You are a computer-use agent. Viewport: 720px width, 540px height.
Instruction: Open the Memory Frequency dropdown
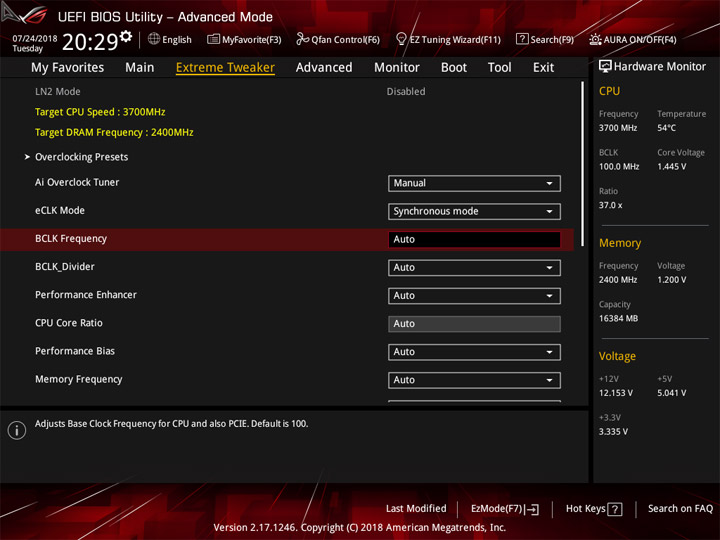tap(474, 380)
